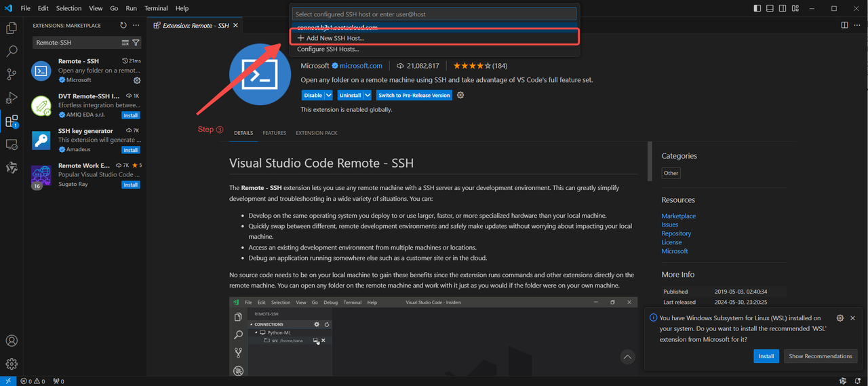Open Manage gear in activity bar
The width and height of the screenshot is (868, 386).
click(x=12, y=364)
